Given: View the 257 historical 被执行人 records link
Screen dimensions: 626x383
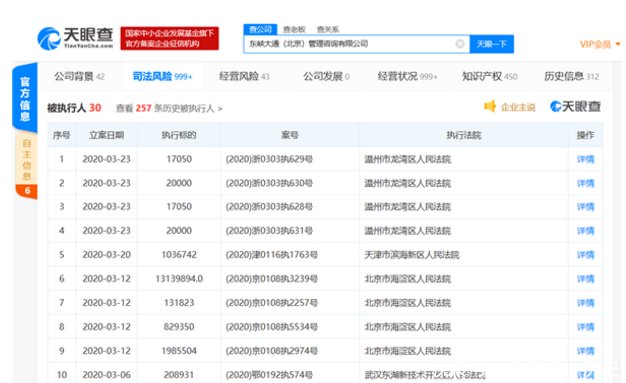Looking at the screenshot, I should point(169,108).
